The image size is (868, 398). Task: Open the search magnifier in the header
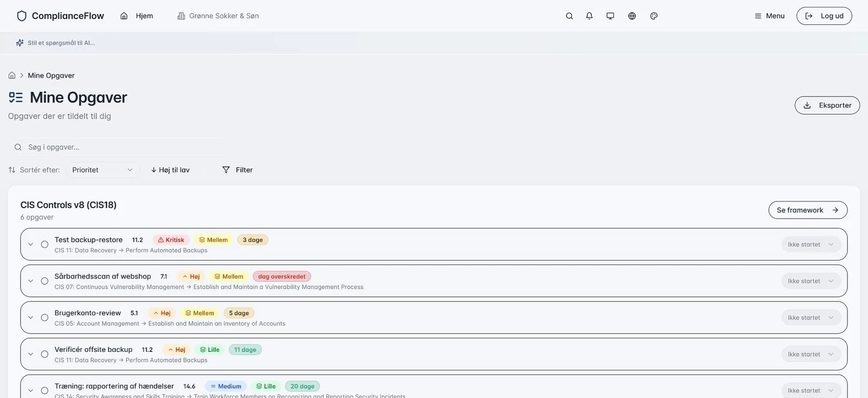click(569, 16)
